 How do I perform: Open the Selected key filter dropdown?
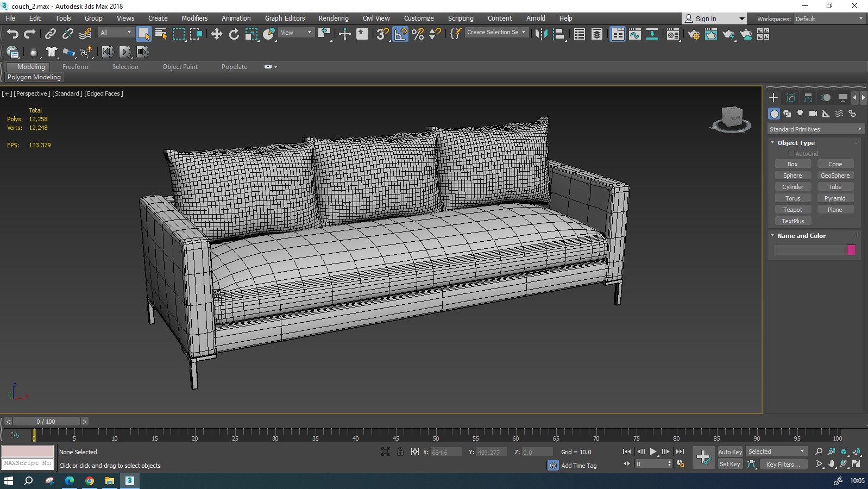[777, 452]
